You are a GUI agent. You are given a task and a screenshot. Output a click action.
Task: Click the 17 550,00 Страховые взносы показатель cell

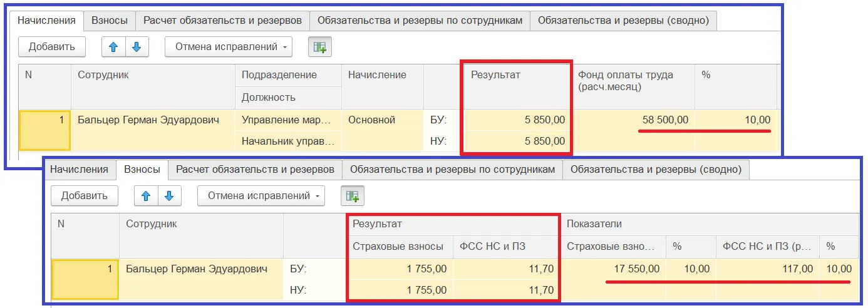[614, 269]
